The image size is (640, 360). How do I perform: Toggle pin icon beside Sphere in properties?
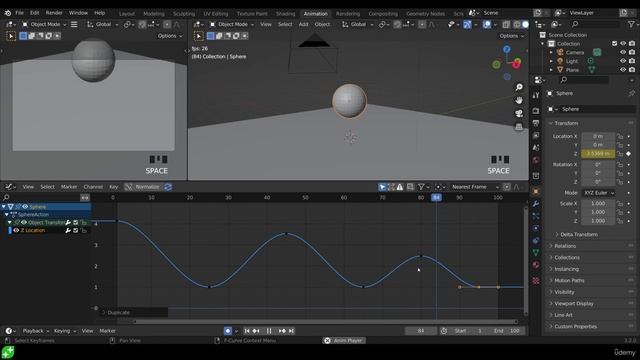tap(631, 93)
